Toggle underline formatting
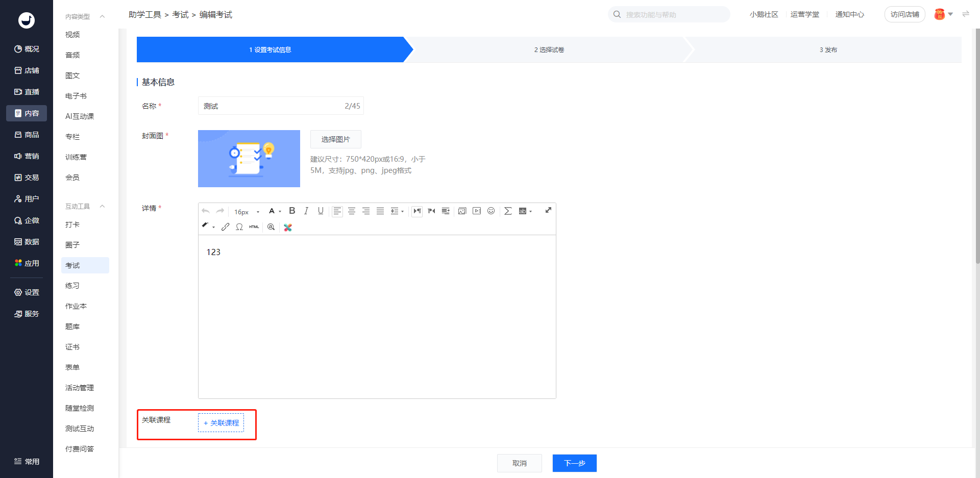This screenshot has width=980, height=478. tap(321, 211)
